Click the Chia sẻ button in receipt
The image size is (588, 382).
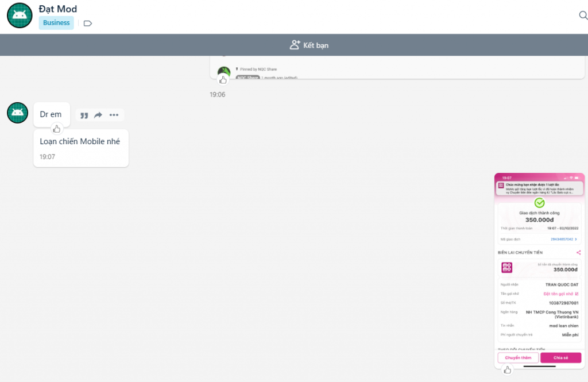click(560, 358)
